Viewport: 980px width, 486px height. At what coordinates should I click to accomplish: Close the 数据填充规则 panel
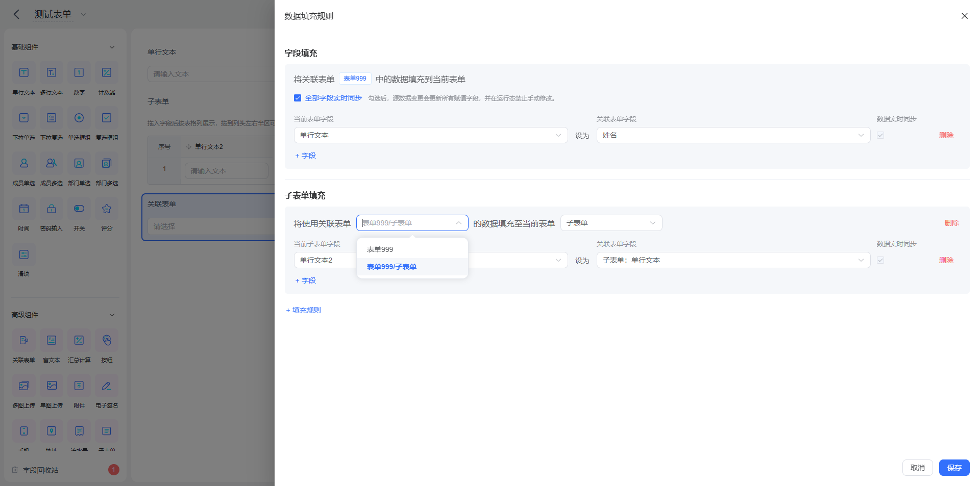[x=964, y=16]
